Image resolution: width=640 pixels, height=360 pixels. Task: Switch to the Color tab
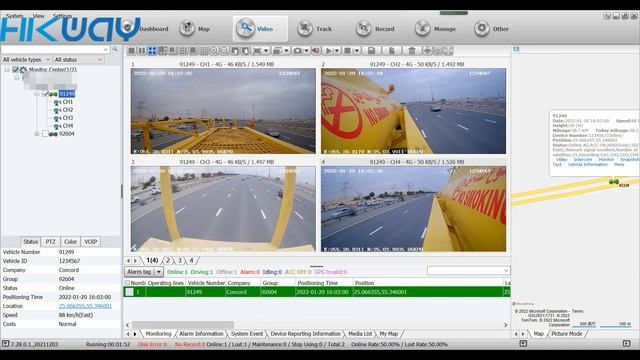tap(70, 242)
